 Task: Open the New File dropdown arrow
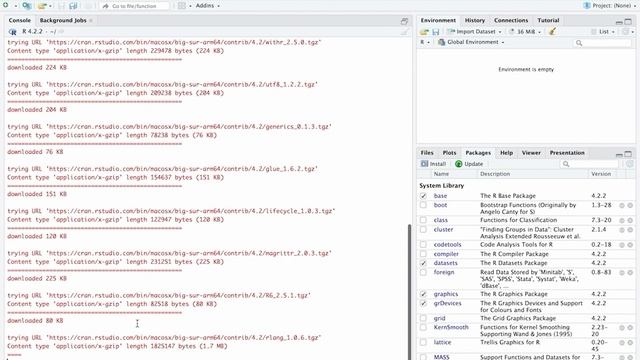click(15, 6)
